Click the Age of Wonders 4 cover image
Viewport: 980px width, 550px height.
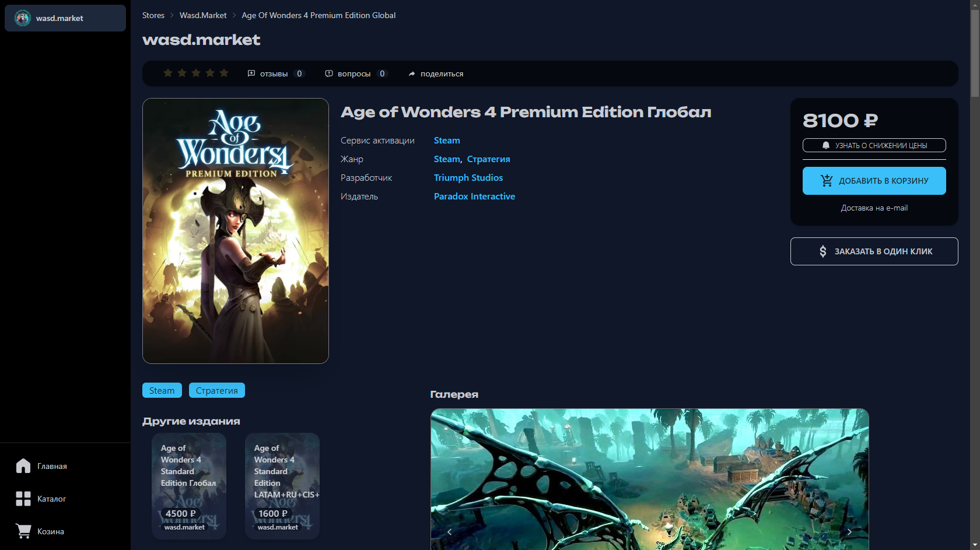(236, 231)
